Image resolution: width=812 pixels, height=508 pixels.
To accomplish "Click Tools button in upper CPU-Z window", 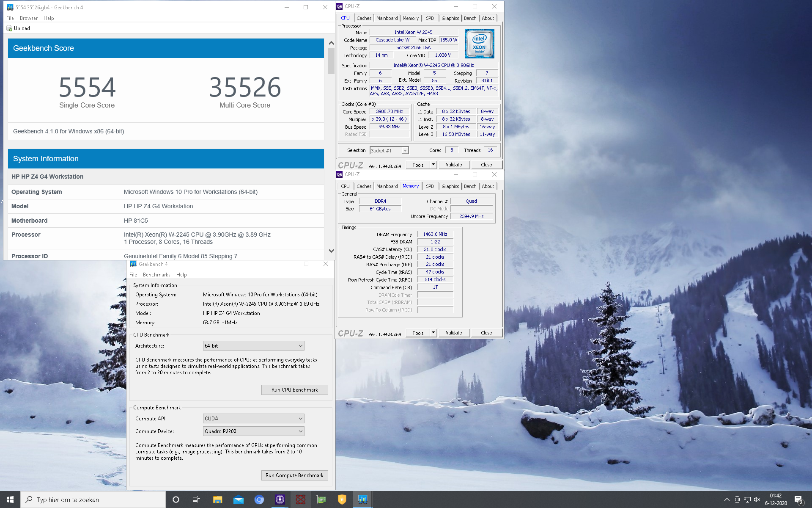I will [x=418, y=165].
